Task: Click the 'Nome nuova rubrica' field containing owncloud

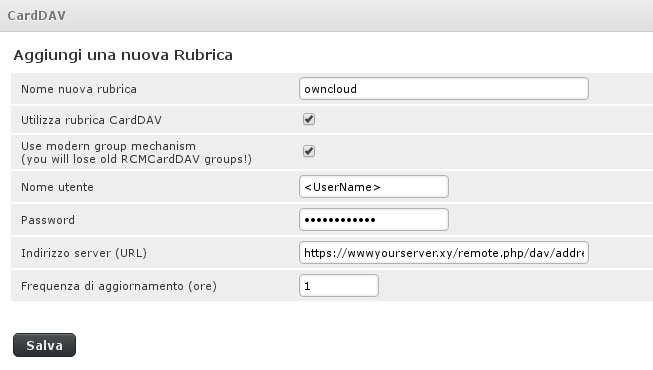Action: tap(444, 88)
